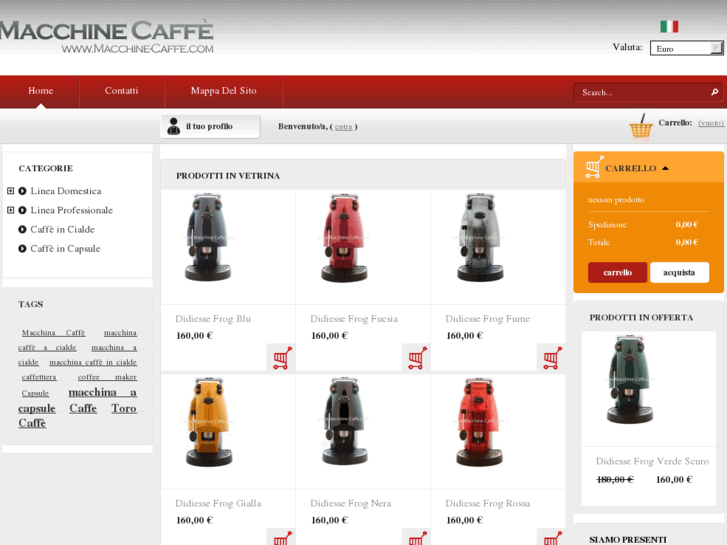The width and height of the screenshot is (727, 545).
Task: Open the Valuta currency dropdown
Action: pos(686,48)
